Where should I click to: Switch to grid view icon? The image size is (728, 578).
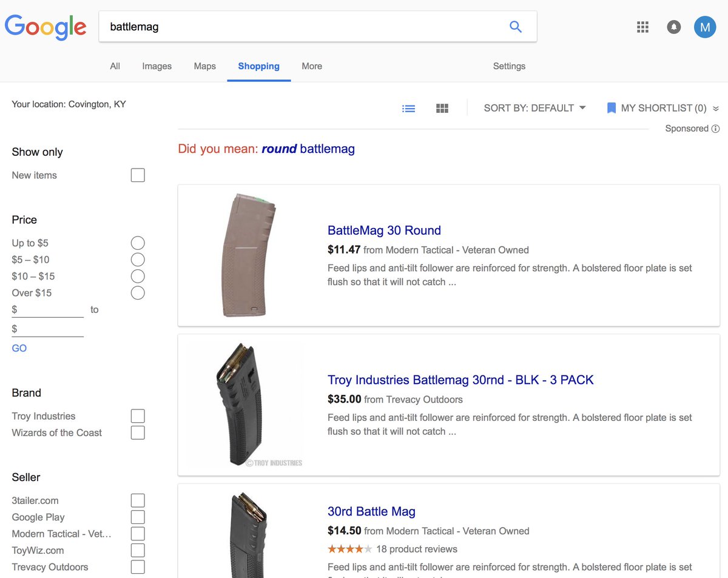coord(442,109)
